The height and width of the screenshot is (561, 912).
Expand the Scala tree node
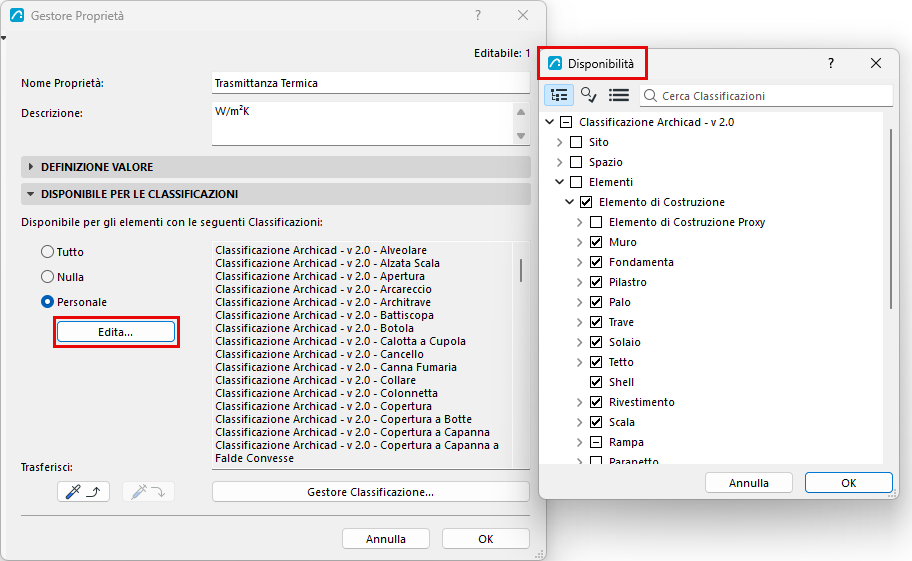click(579, 422)
